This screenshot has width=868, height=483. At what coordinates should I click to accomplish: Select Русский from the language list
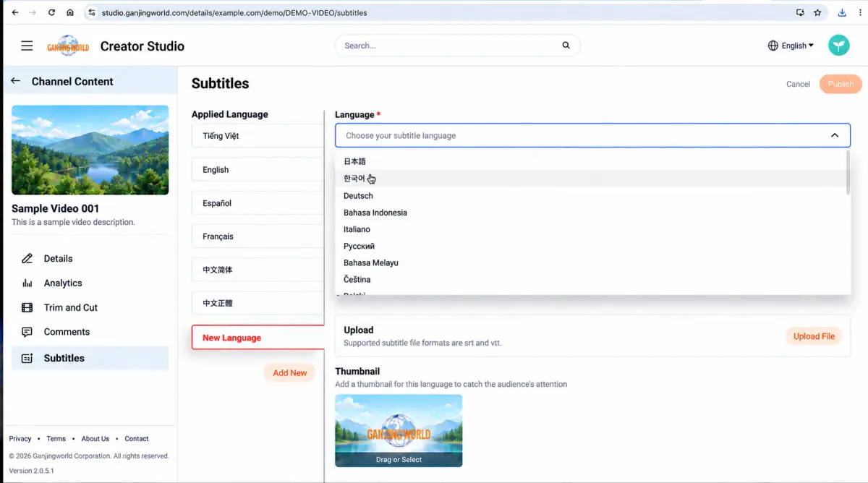tap(590, 246)
